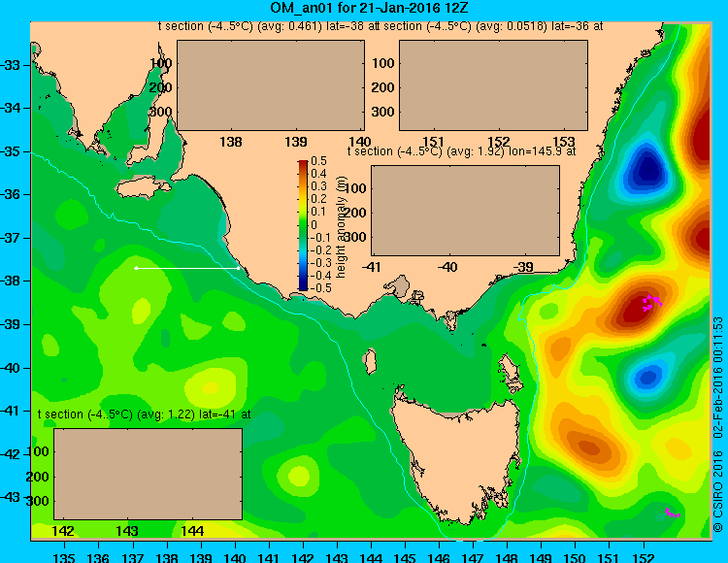Click the 140 longitude label on the bottom axis
This screenshot has width=728, height=563.
click(x=235, y=558)
